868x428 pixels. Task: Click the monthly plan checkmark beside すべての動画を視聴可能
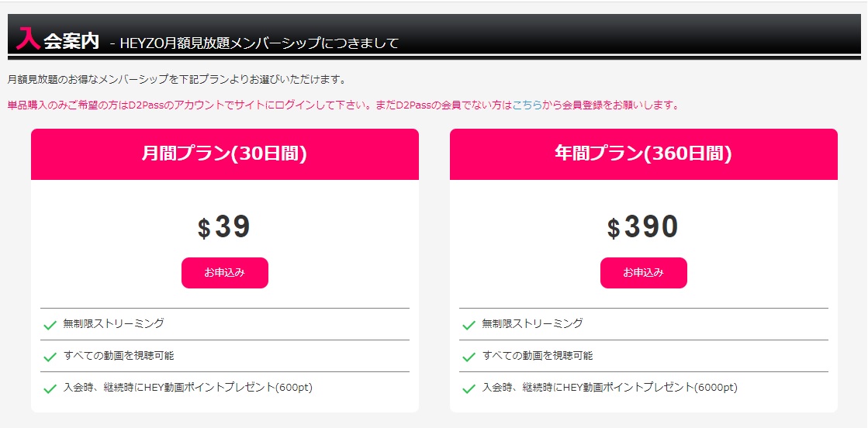[50, 357]
